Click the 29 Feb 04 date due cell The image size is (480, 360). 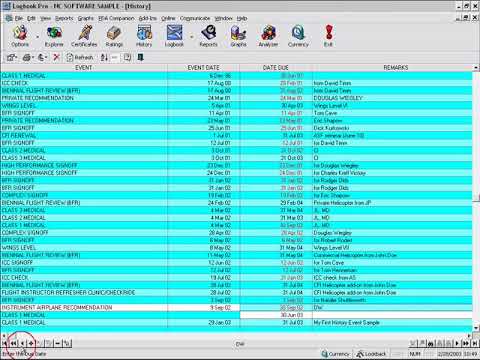coord(276,203)
